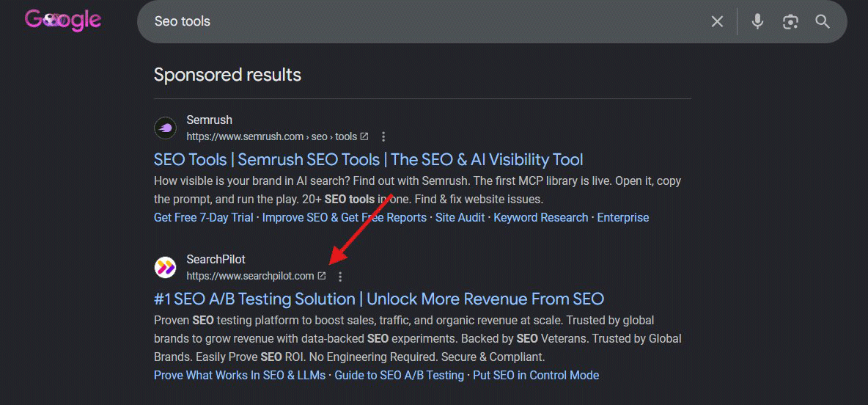Screen dimensions: 868x405
Task: Open '#1 SEO A/B Testing Solution' headline
Action: click(x=378, y=299)
